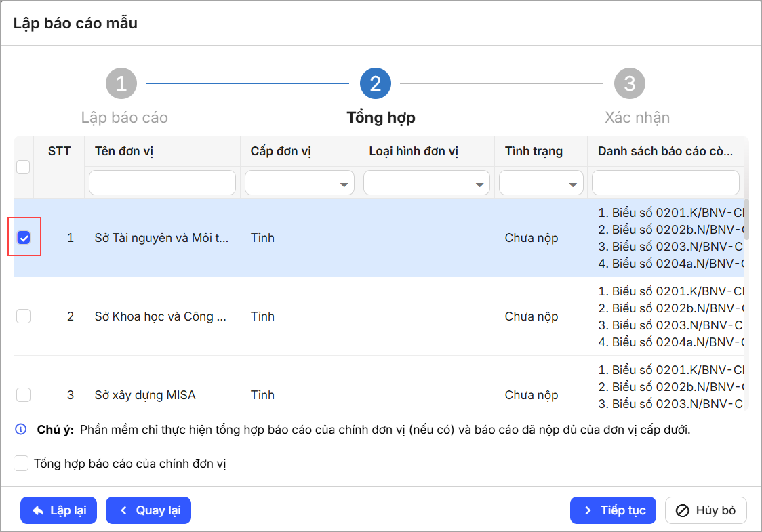762x532 pixels.
Task: Open the Tình trạng filter dropdown
Action: (541, 183)
